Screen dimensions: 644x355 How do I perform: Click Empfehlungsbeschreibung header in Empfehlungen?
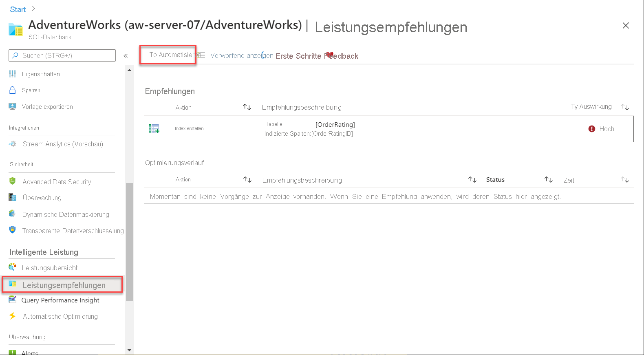[x=302, y=107]
